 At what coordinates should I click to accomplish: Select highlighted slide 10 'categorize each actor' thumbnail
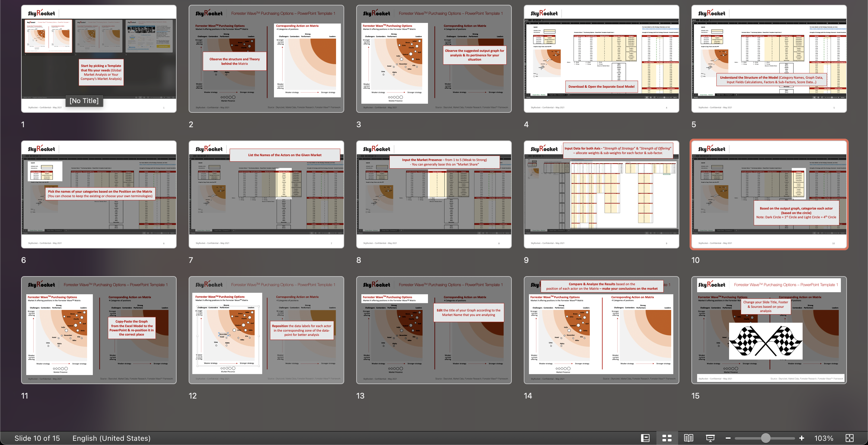(769, 194)
